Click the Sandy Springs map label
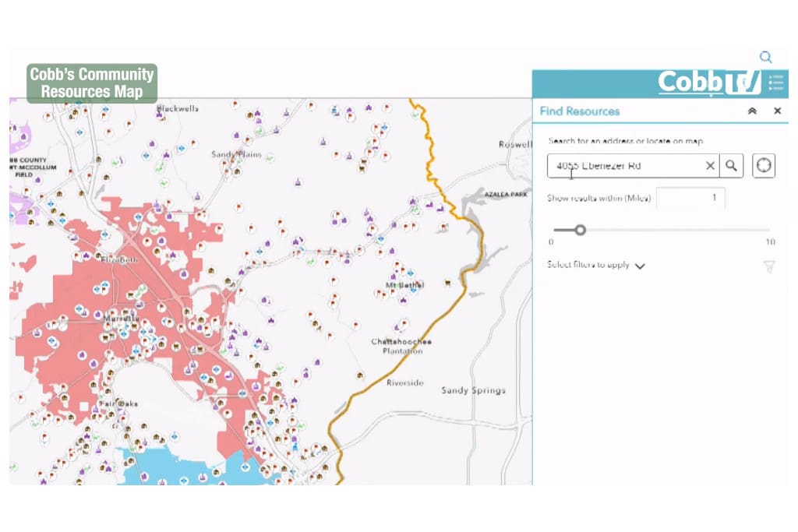 point(473,390)
